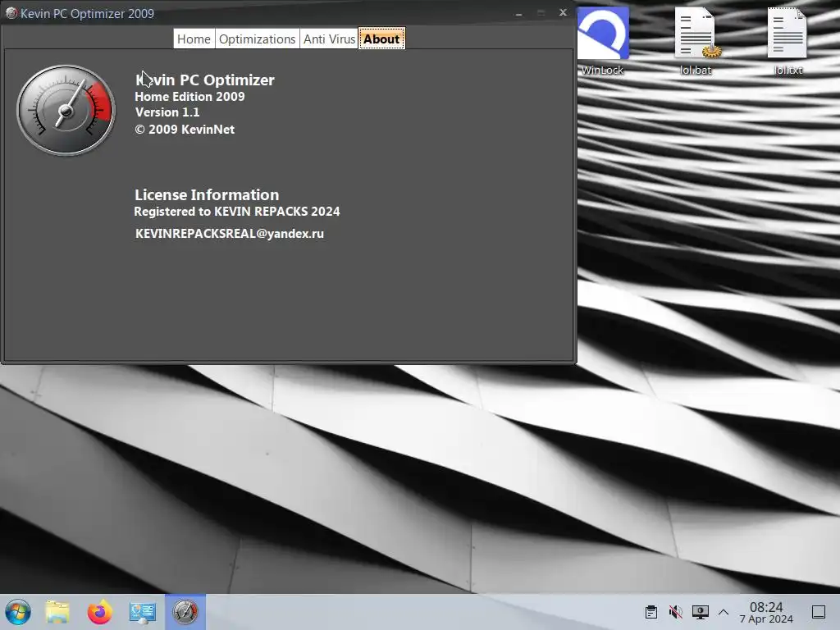Open the WinLock desktop shortcut
Screen dimensions: 840x630
coord(602,41)
